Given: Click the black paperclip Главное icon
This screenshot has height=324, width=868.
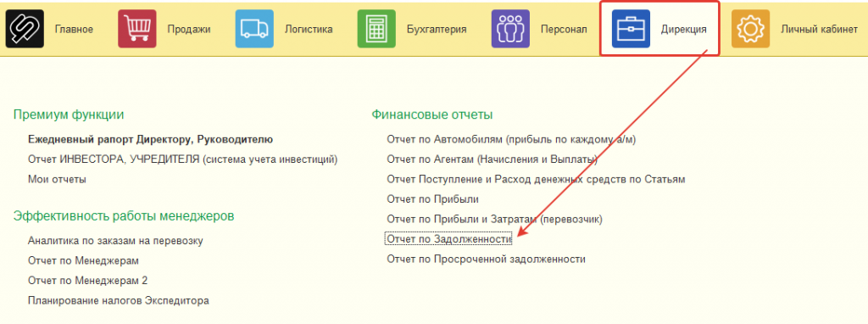Looking at the screenshot, I should (x=25, y=29).
